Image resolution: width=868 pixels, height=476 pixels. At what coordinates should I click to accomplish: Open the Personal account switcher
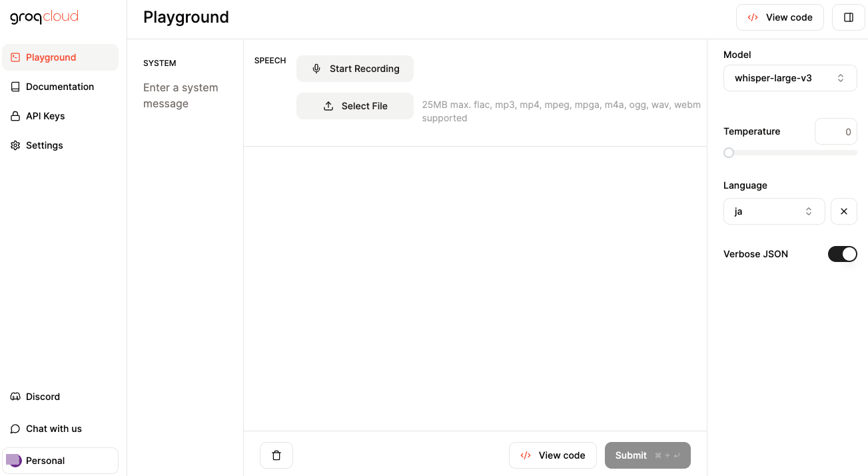60,461
